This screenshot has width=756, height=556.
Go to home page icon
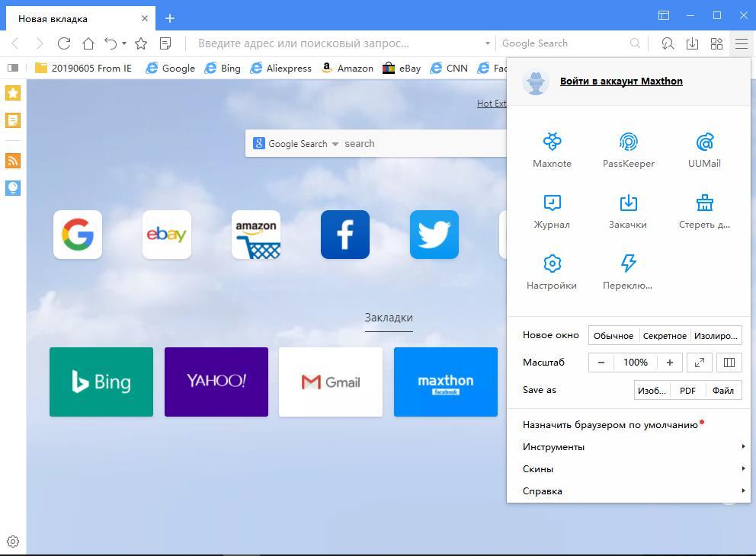tap(88, 43)
